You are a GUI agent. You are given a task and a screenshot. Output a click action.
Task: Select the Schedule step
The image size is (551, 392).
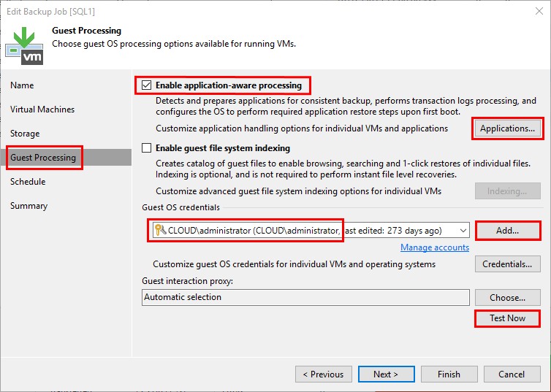pos(28,182)
